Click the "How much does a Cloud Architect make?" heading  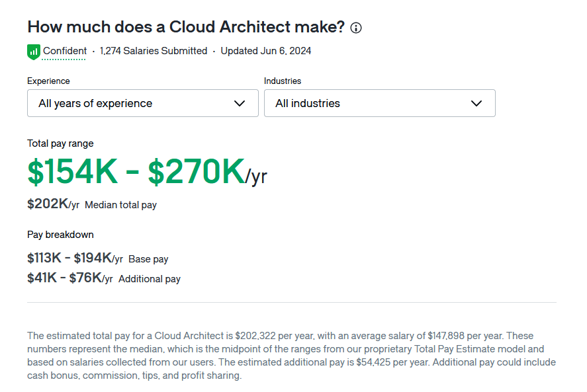click(x=186, y=27)
